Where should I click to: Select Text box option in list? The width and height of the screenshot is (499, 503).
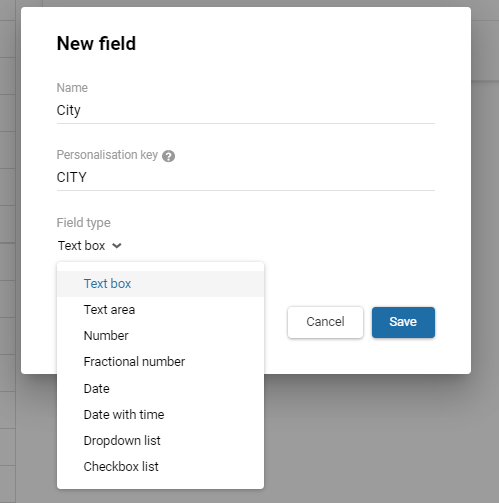[x=160, y=284]
